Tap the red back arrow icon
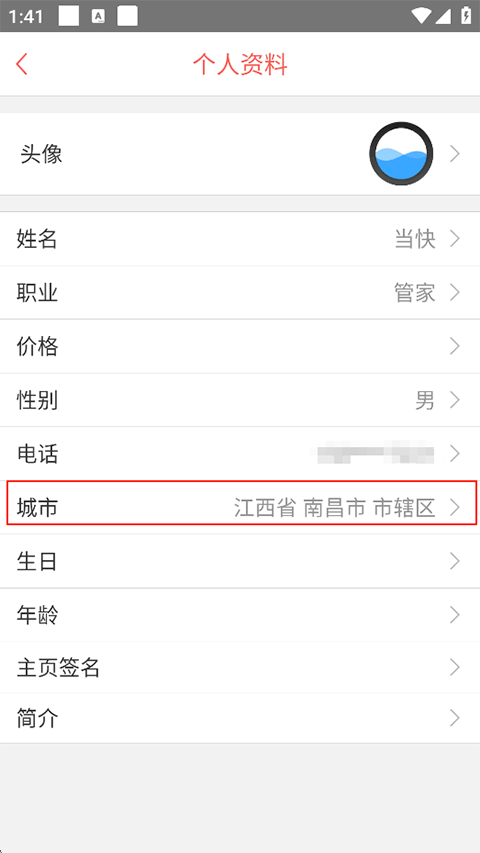 click(22, 64)
